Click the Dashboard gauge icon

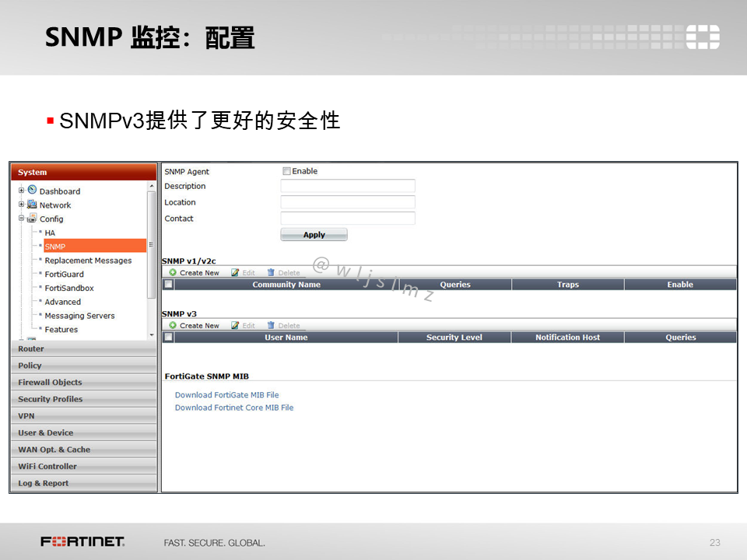coord(32,190)
